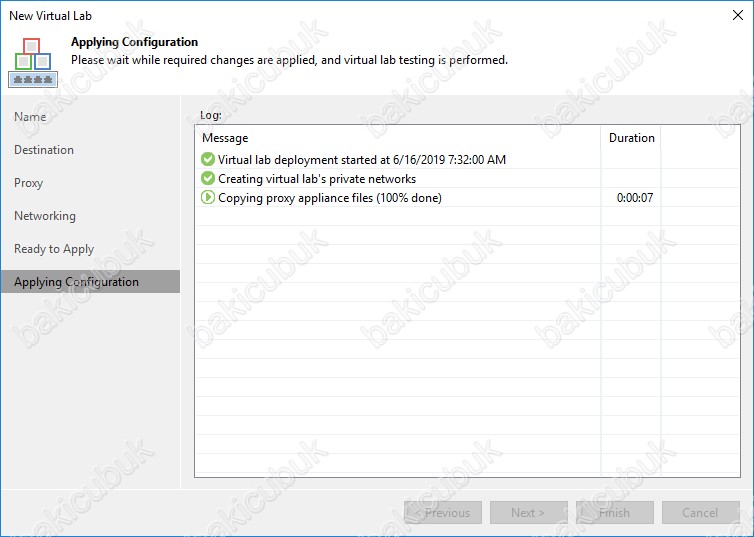
Task: Open the Proxy wizard step
Action: point(28,183)
